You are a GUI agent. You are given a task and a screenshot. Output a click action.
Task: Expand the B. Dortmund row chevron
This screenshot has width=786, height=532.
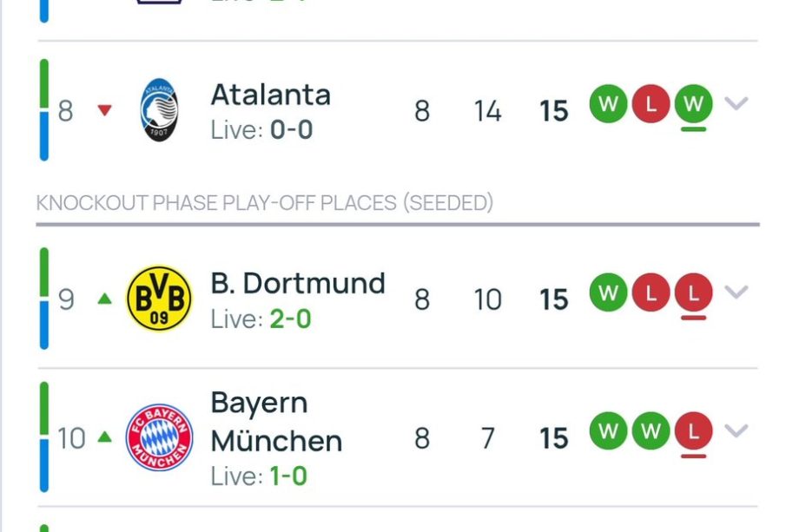coord(736,292)
